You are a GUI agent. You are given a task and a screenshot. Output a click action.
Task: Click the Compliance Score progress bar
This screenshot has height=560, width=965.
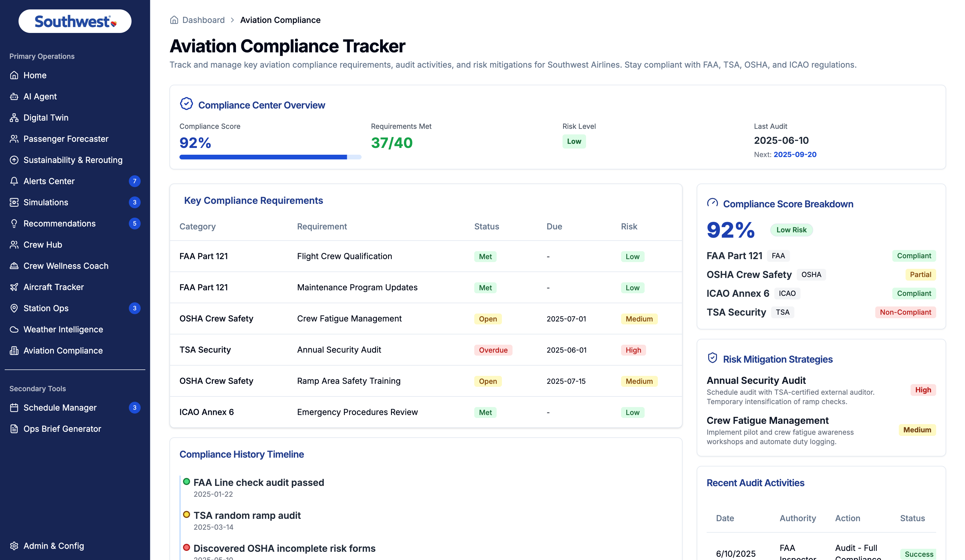[x=270, y=157]
